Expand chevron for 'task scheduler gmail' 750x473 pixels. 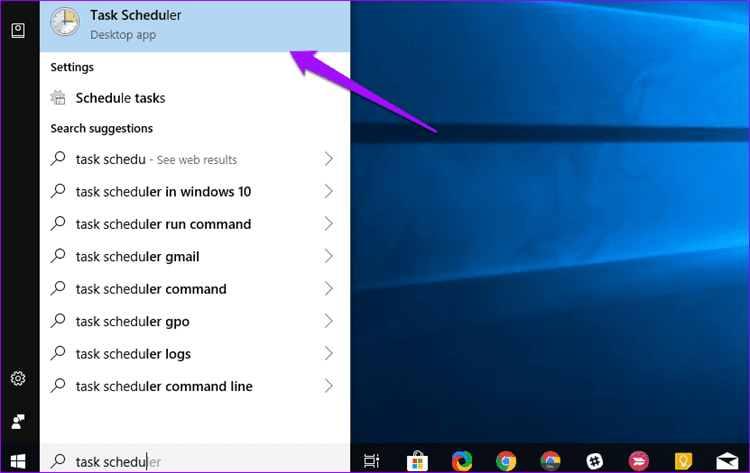329,256
